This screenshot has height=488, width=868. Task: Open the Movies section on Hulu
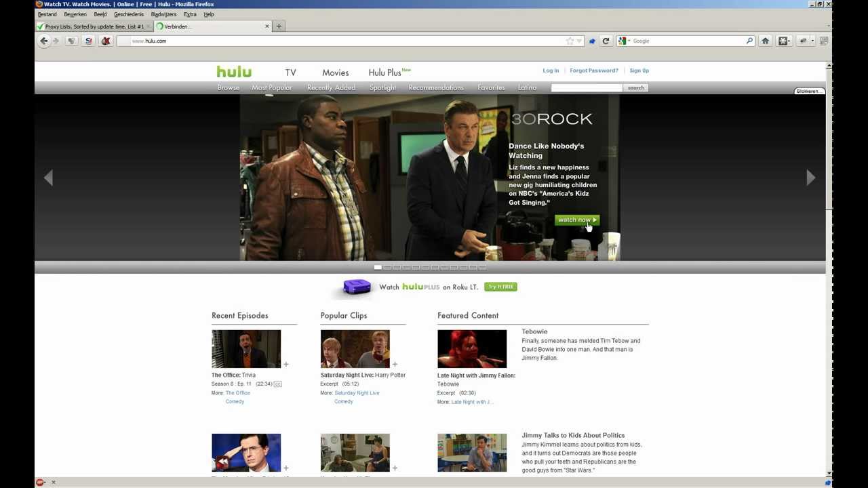335,73
